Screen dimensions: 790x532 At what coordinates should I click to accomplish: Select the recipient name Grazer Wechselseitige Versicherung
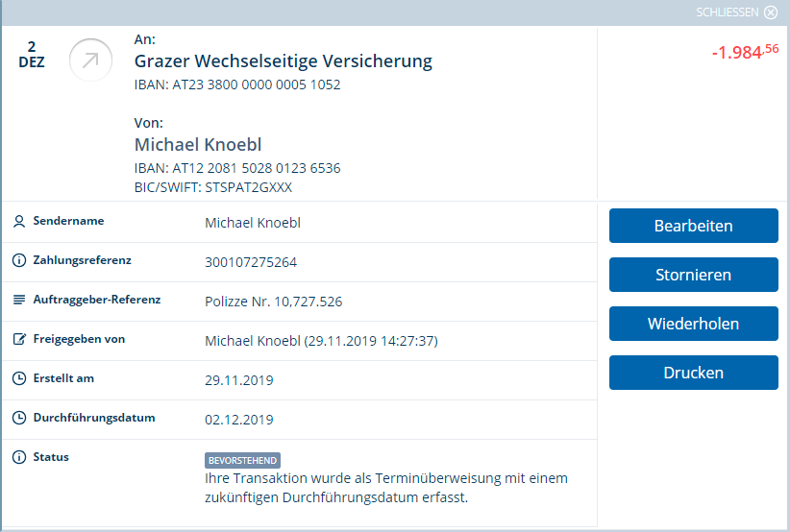[284, 61]
